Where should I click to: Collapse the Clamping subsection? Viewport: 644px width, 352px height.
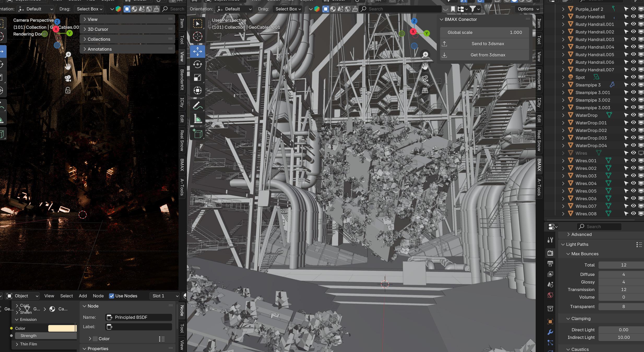pos(568,319)
